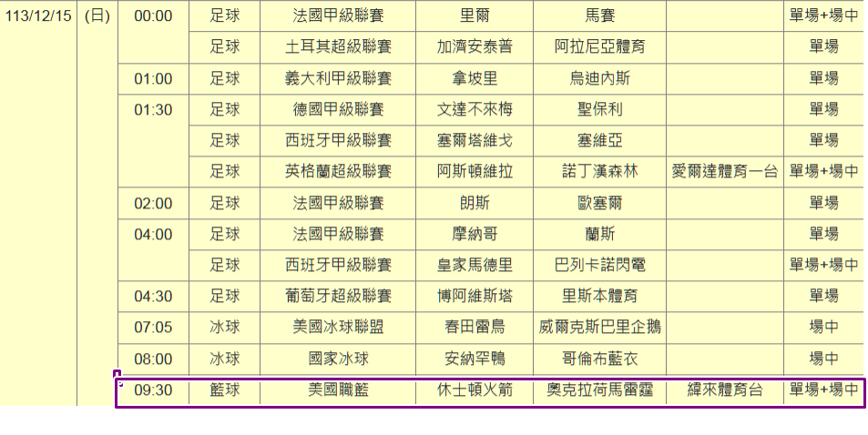868x435 pixels.
Task: Click 美國冰球聯盟 league cell
Action: [x=338, y=328]
